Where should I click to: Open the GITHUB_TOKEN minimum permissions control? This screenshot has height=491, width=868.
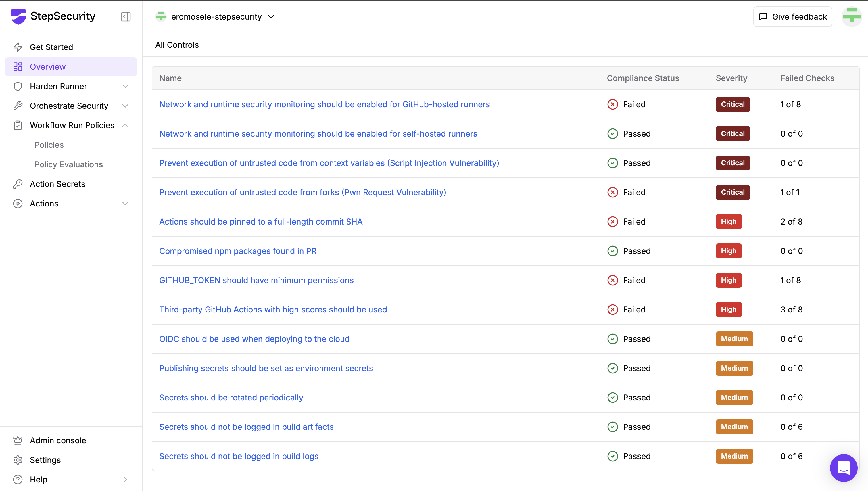pos(256,280)
